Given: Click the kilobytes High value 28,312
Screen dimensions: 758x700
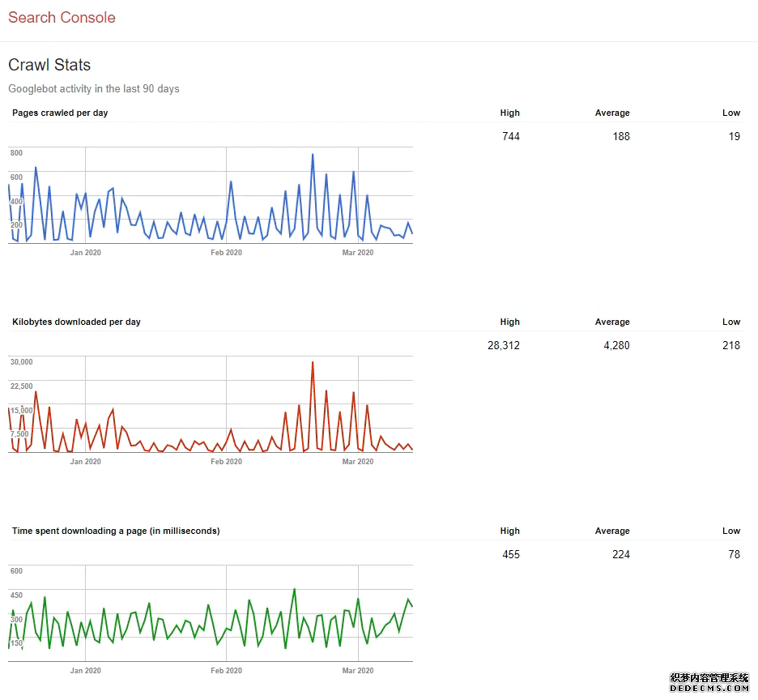Looking at the screenshot, I should coord(503,345).
